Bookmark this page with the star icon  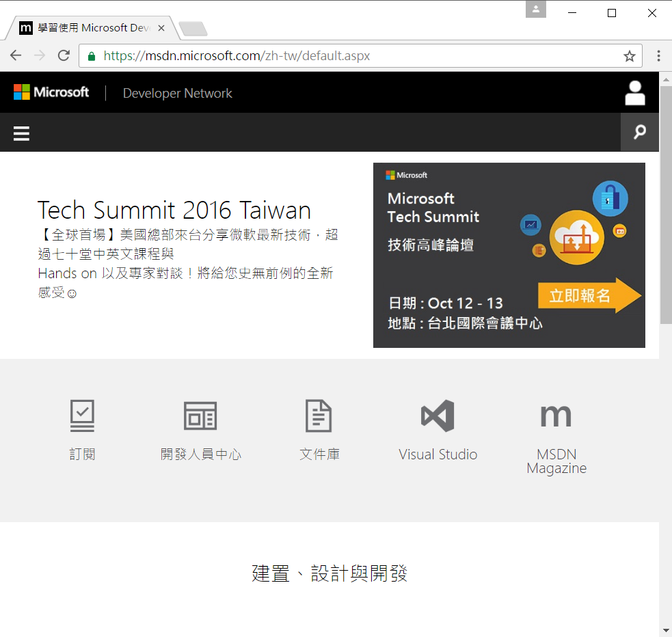pos(629,56)
